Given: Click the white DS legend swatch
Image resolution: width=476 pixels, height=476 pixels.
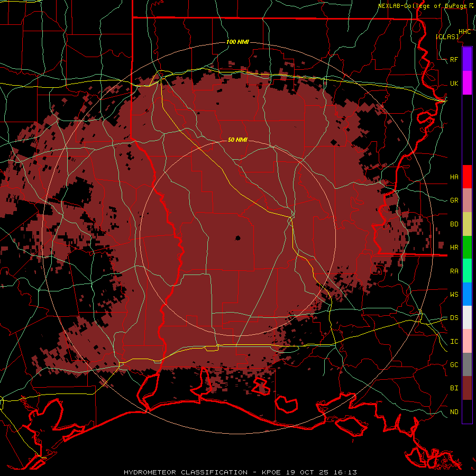Looking at the screenshot, I should pos(467,317).
